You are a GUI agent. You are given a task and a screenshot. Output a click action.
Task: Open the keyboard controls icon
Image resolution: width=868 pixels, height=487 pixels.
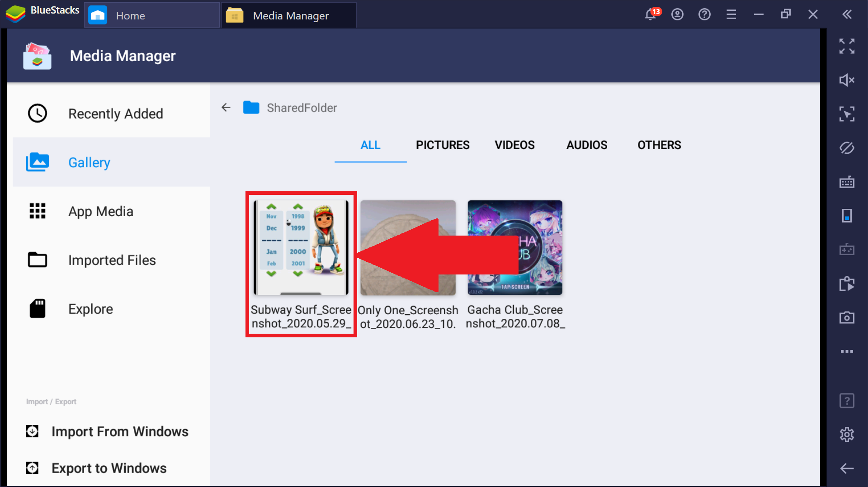[847, 182]
